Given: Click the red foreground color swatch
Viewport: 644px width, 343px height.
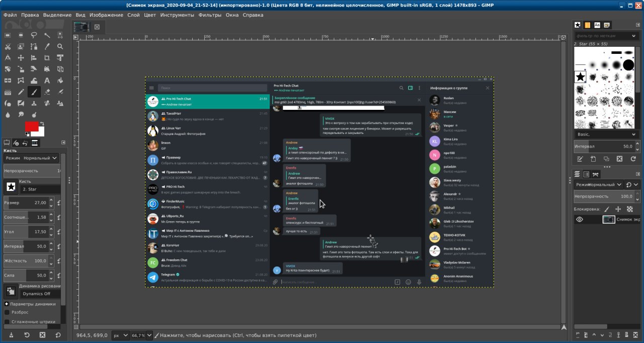Looking at the screenshot, I should click(31, 125).
